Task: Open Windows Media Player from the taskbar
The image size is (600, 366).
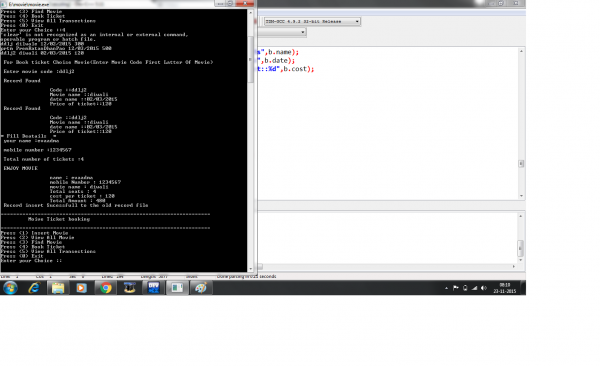Action: point(82,288)
